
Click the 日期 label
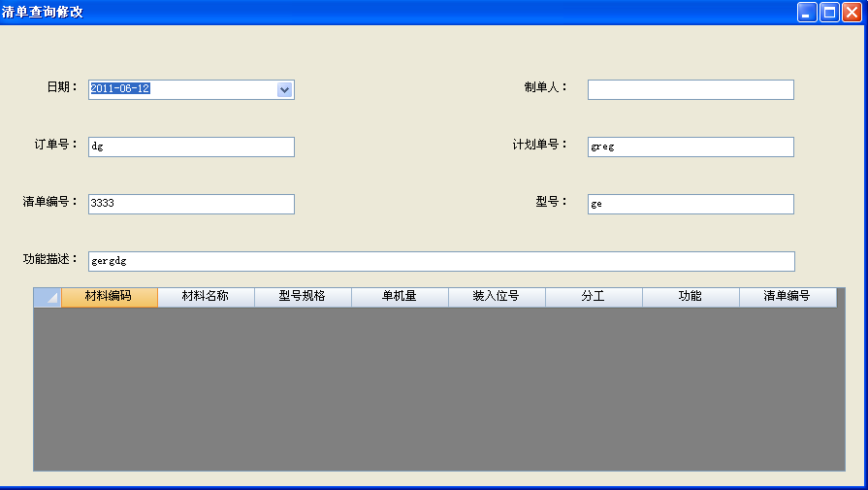pyautogui.click(x=61, y=87)
